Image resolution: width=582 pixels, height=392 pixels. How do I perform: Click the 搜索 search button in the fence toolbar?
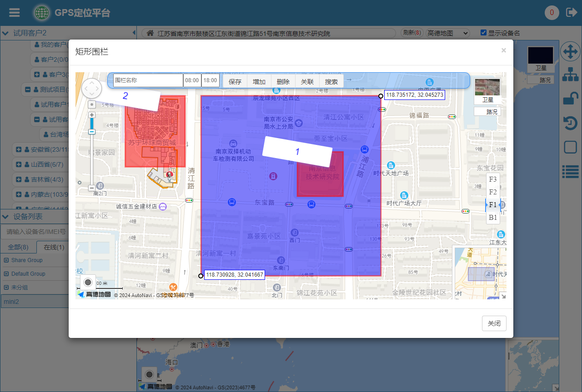click(331, 82)
